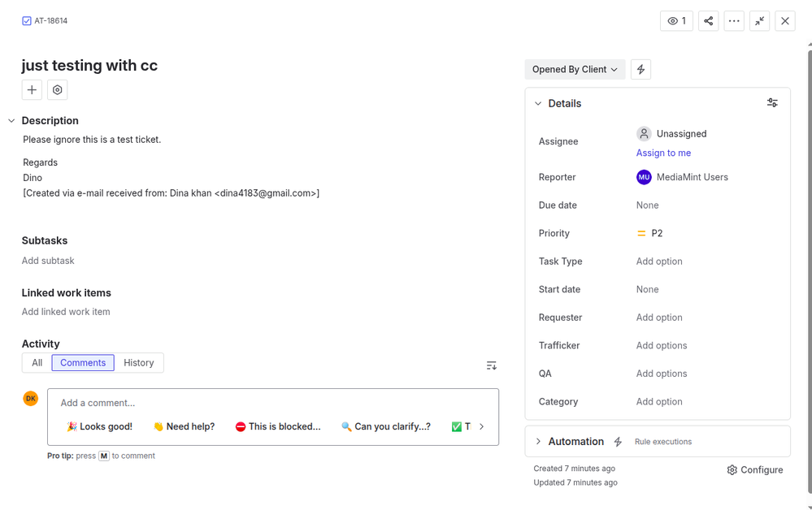Expand the Automation section
This screenshot has height=510, width=812.
pyautogui.click(x=538, y=441)
